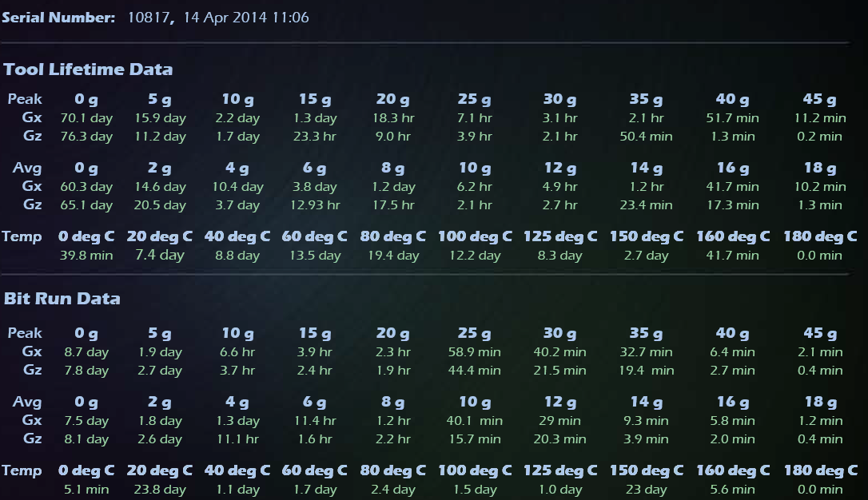Click the "60.3 day" average value

[86, 187]
